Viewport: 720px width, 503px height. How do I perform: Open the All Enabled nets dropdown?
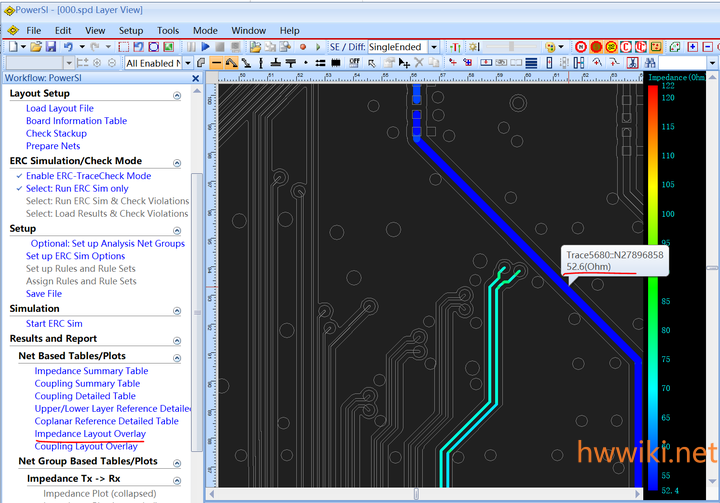point(186,63)
